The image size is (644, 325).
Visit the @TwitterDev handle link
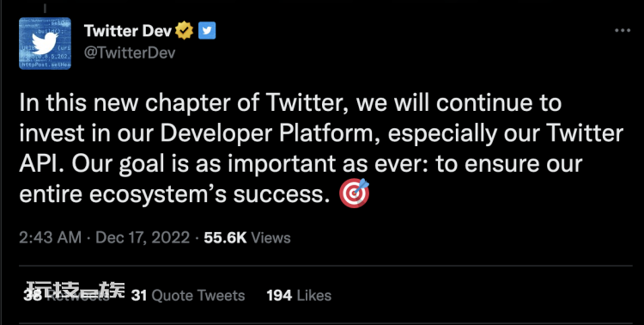(x=130, y=53)
